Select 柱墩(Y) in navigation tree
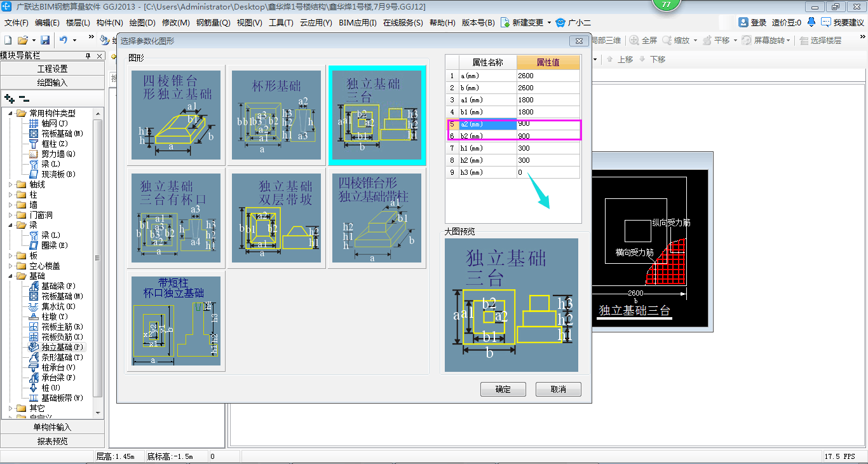The image size is (868, 464). pyautogui.click(x=55, y=317)
